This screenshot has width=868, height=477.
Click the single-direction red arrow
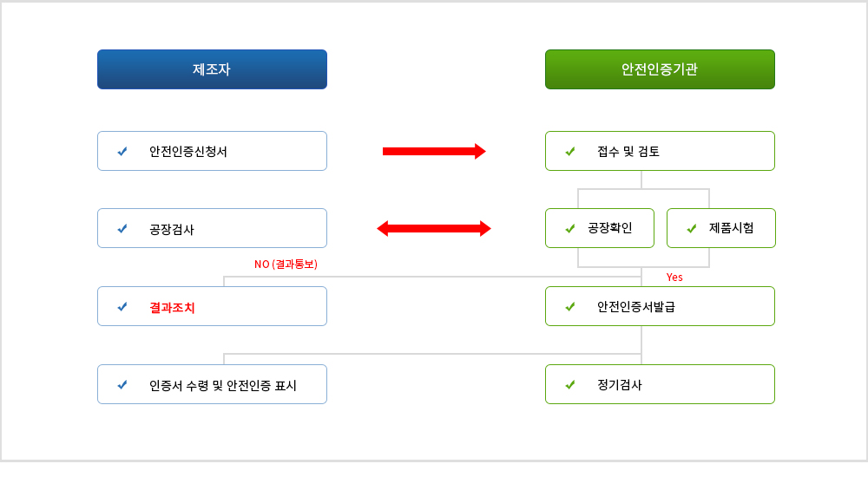coord(434,151)
